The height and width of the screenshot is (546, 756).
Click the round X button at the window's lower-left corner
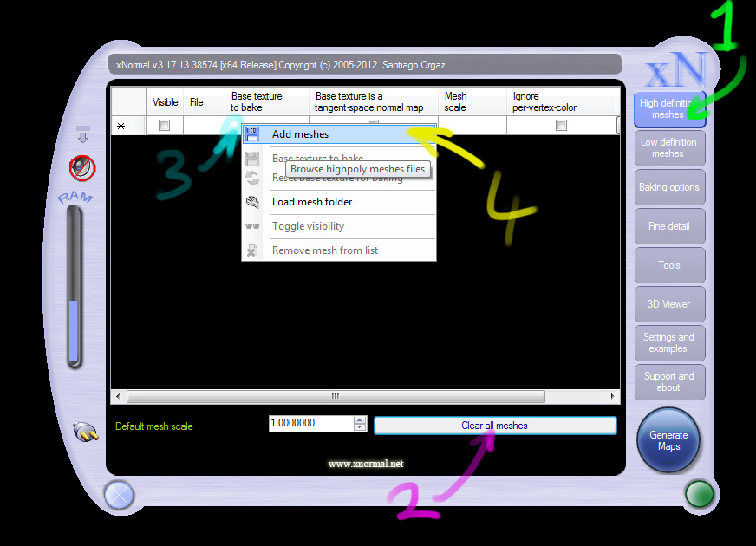point(119,495)
